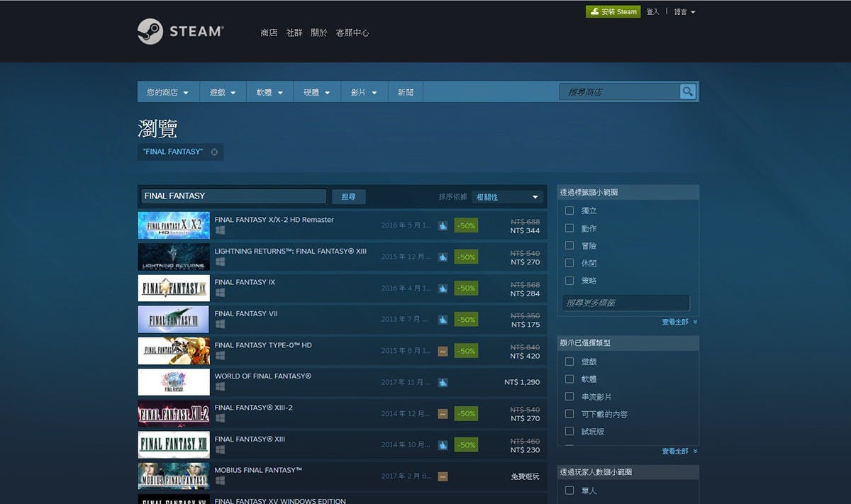Image resolution: width=851 pixels, height=504 pixels.
Task: Tick the 可下載的內容 type checkbox
Action: (x=569, y=414)
